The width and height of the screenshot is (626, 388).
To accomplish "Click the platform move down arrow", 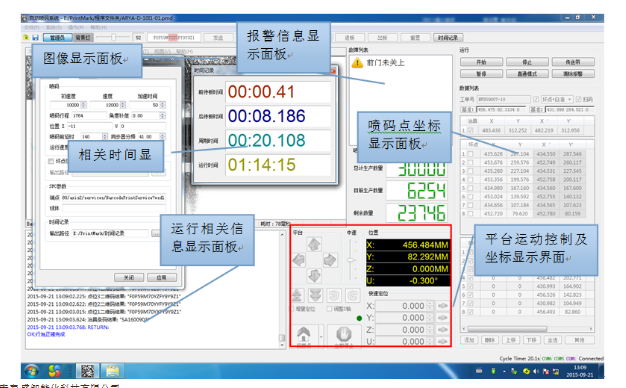I will click(x=314, y=275).
